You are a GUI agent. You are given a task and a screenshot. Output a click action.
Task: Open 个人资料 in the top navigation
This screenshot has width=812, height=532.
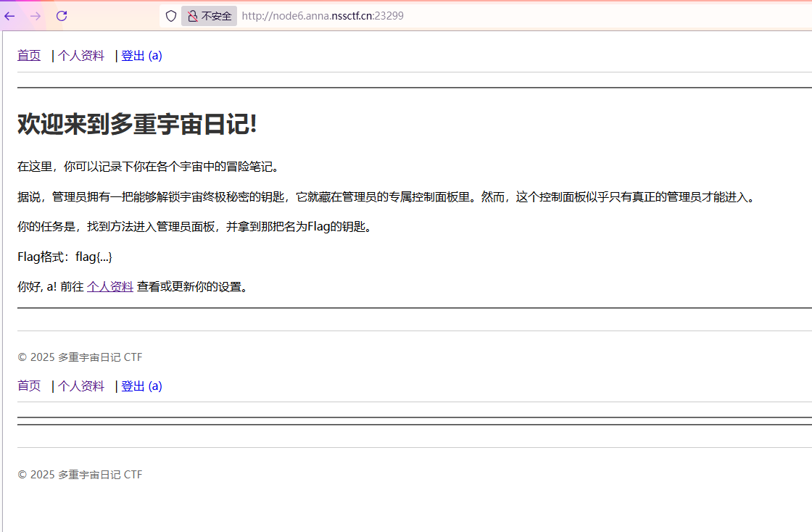81,56
